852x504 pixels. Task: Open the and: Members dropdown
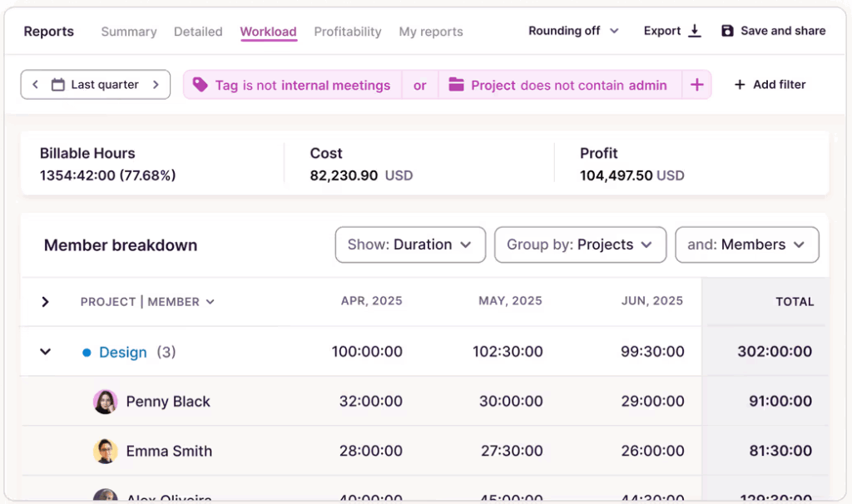746,245
